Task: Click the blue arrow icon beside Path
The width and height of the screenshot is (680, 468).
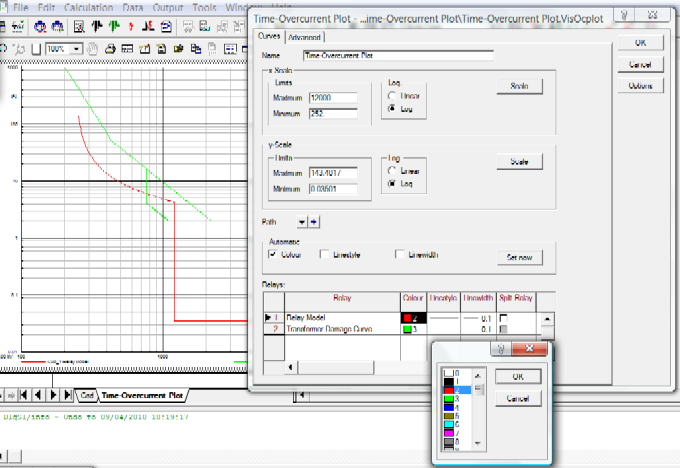Action: [314, 222]
